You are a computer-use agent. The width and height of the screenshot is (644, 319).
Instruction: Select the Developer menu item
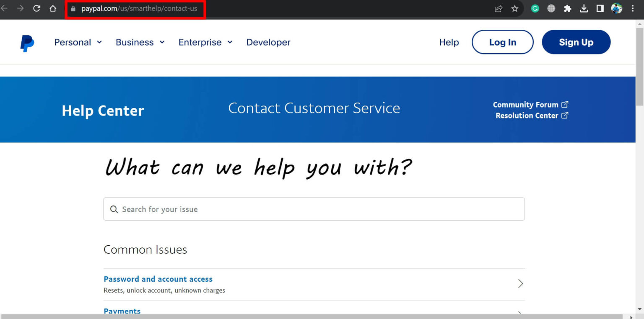click(x=268, y=42)
